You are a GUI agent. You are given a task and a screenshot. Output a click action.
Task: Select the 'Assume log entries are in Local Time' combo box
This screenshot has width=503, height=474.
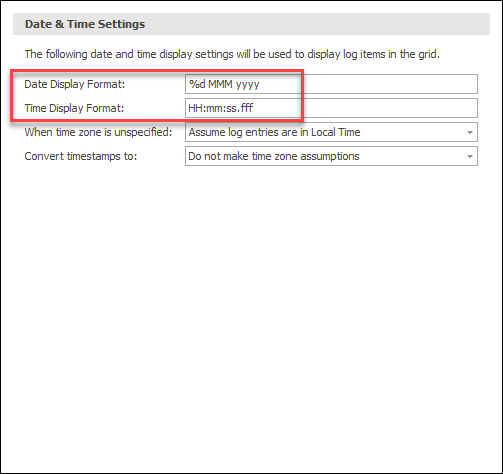(331, 132)
